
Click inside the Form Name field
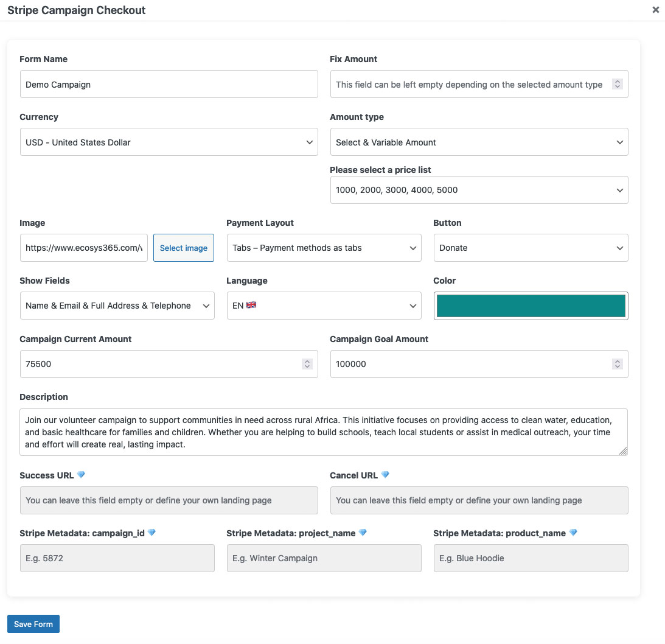(x=169, y=83)
